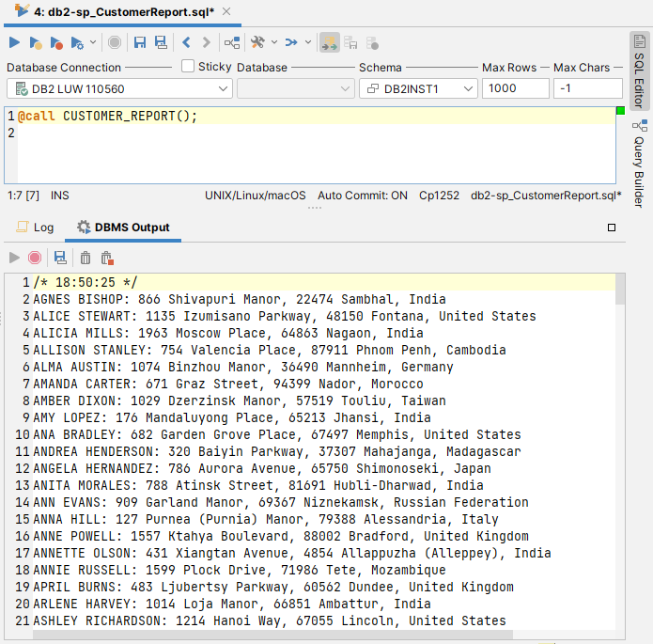The width and height of the screenshot is (653, 644).
Task: Click the blue merging arrows icon
Action: (x=291, y=42)
